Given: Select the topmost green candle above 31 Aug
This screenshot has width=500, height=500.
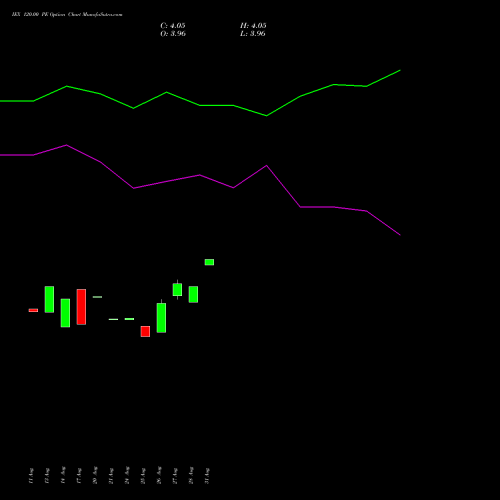Looking at the screenshot, I should (x=209, y=262).
